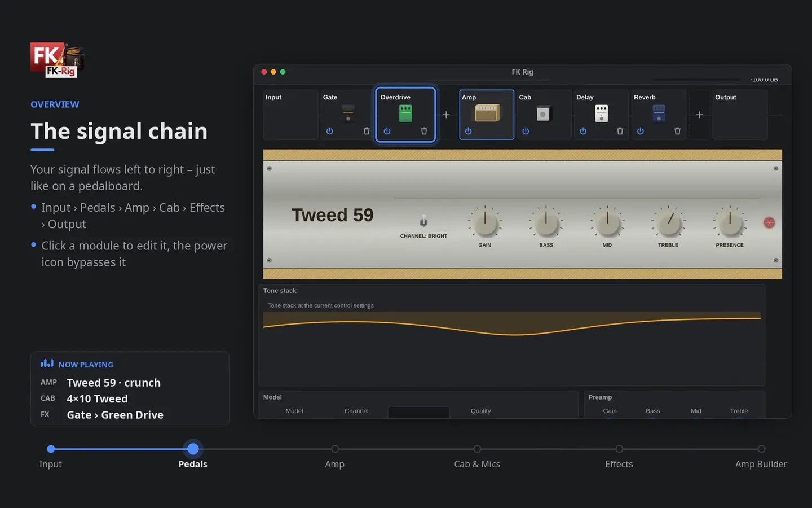Click the "Tweed 59 · crunch" amp text
The image size is (812, 508).
tap(114, 383)
